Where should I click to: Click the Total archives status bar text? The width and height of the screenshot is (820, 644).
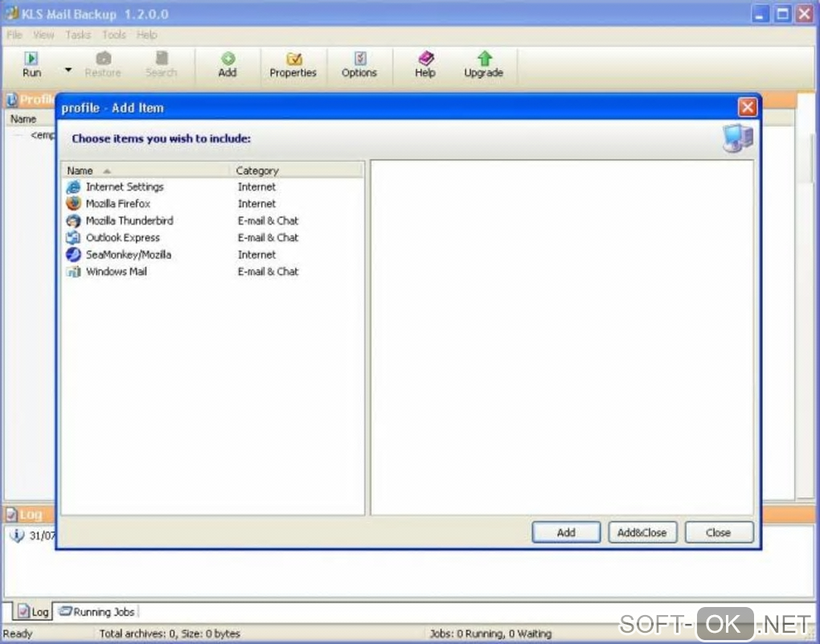pyautogui.click(x=170, y=634)
